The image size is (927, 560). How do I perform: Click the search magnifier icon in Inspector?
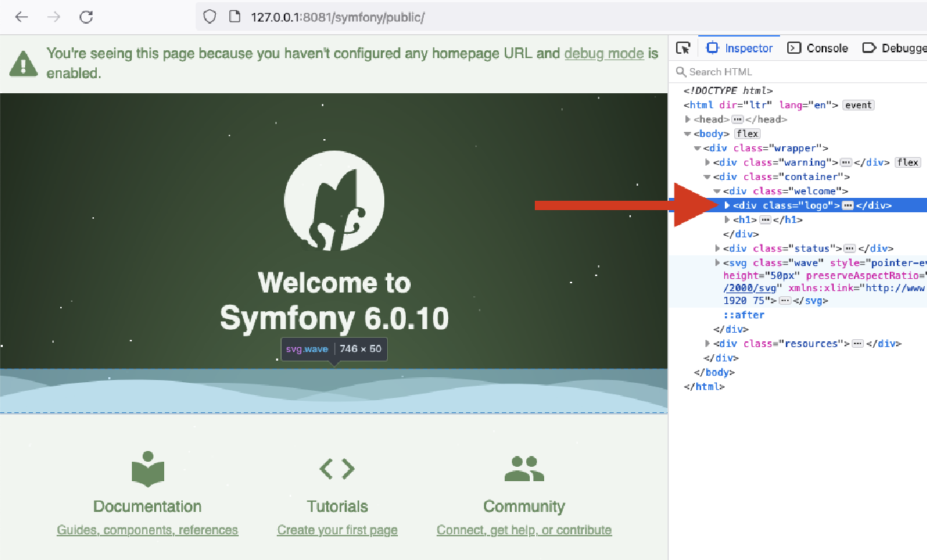681,72
